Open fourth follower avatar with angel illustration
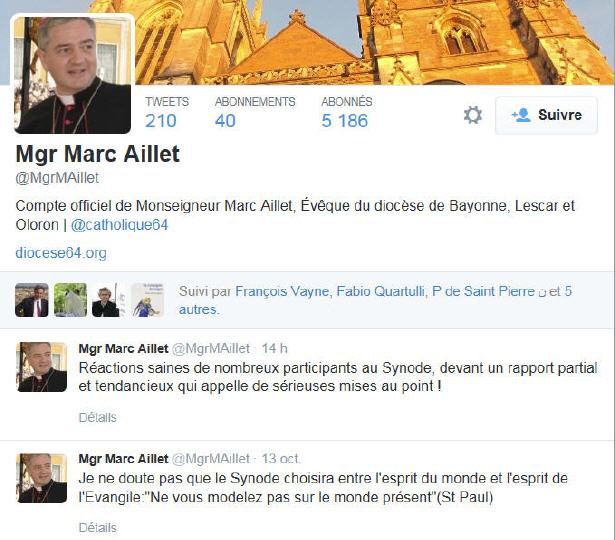Screen dimensions: 615x540 (x=147, y=300)
